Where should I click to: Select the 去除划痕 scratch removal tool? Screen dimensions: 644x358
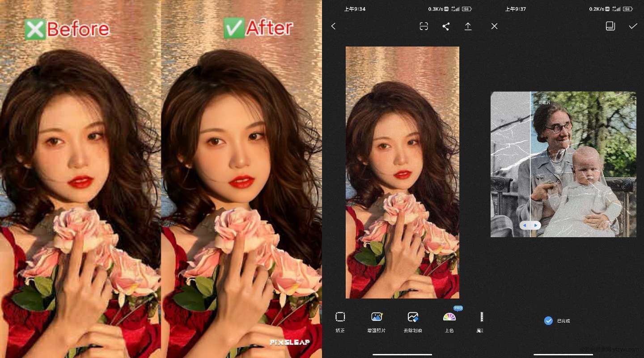click(413, 322)
